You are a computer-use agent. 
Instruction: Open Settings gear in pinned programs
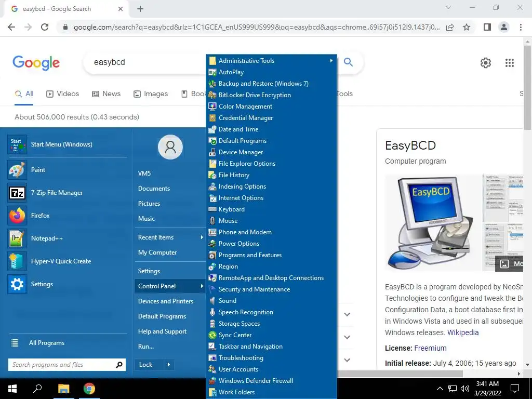(17, 284)
